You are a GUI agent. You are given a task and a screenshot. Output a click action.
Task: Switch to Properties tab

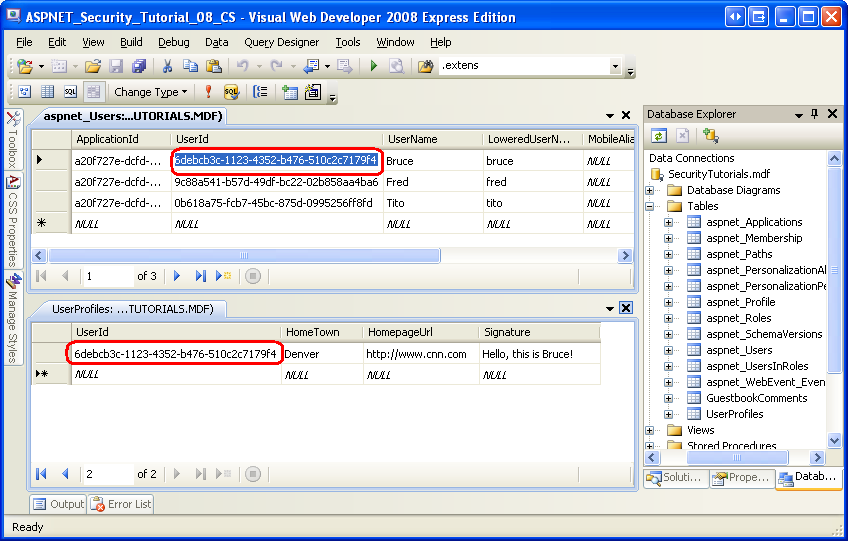[x=741, y=478]
